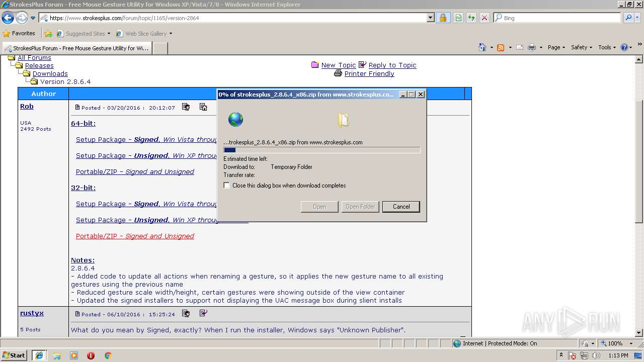The height and width of the screenshot is (362, 644).
Task: Select StrokesPlus Forum browser tab
Action: 76,48
